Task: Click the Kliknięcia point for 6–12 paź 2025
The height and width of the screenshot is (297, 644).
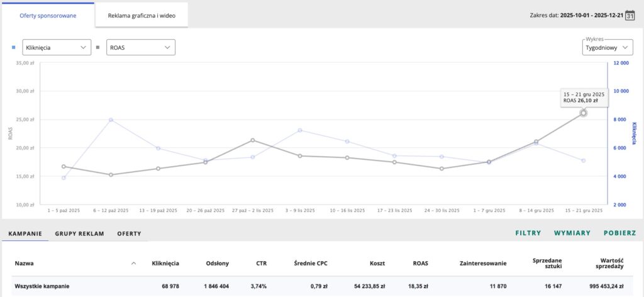Action: coord(111,120)
